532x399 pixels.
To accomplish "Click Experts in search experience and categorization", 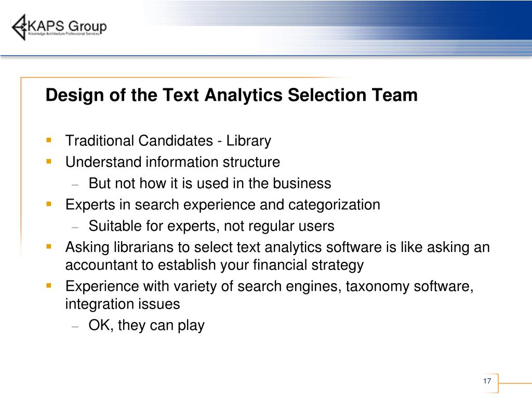I will (x=222, y=205).
